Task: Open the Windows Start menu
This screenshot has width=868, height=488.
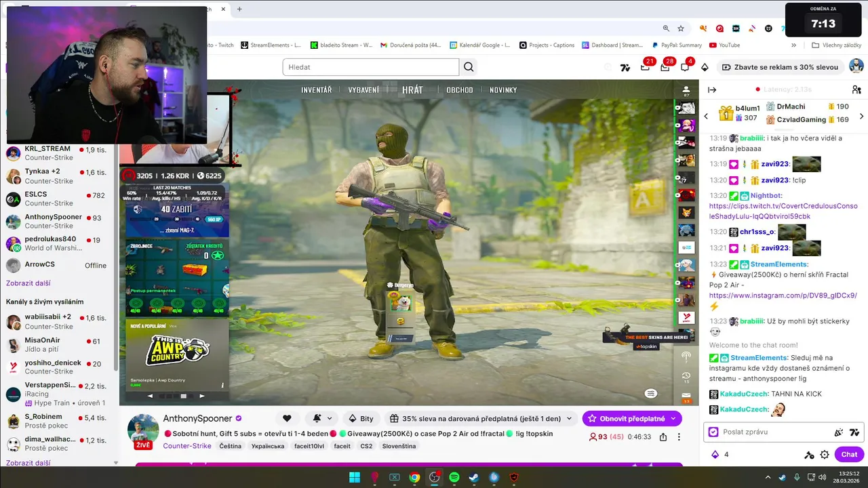Action: 355,477
